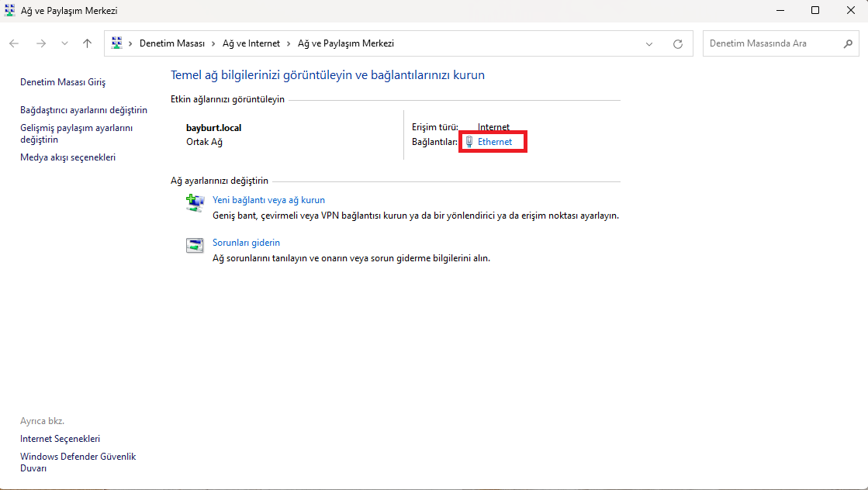Expand the chevron after Denetim Masası

213,44
